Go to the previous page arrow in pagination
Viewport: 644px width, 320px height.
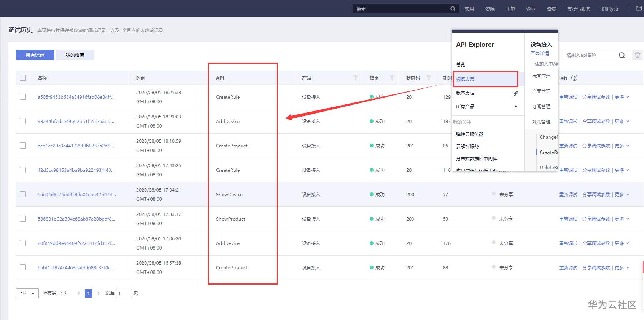click(x=78, y=293)
